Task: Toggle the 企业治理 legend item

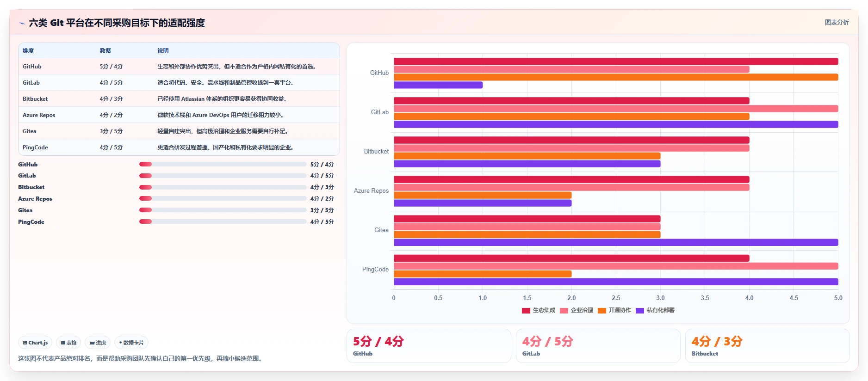Action: point(577,310)
